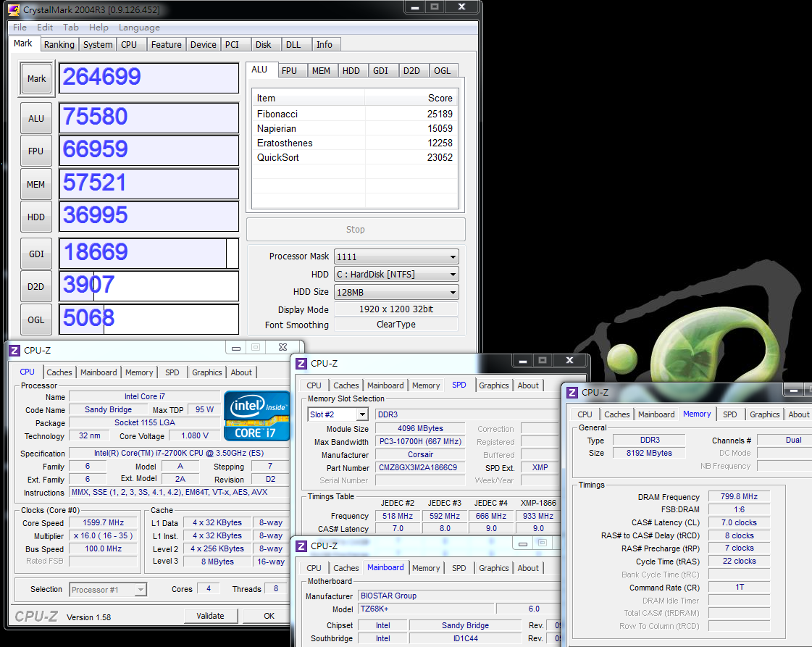812x647 pixels.
Task: Click the Item column header
Action: click(309, 98)
